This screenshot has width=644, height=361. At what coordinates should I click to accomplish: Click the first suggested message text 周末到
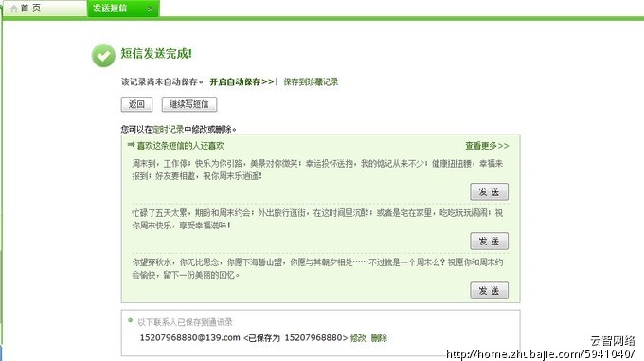pyautogui.click(x=317, y=170)
